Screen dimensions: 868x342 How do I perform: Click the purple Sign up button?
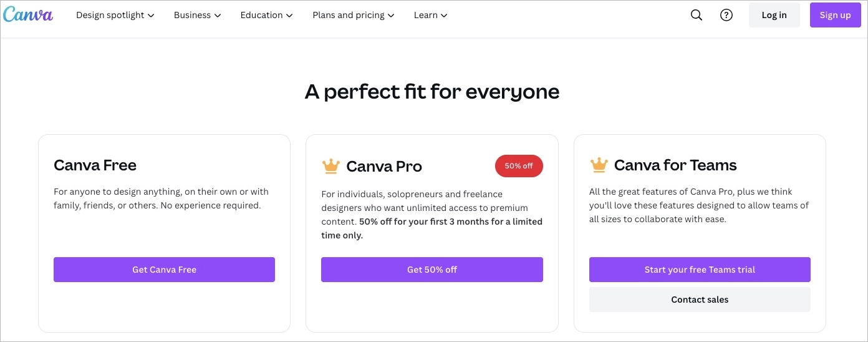pyautogui.click(x=835, y=15)
